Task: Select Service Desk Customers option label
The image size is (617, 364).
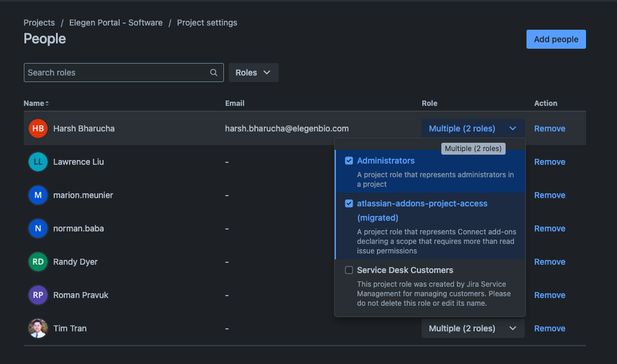Action: pyautogui.click(x=405, y=270)
